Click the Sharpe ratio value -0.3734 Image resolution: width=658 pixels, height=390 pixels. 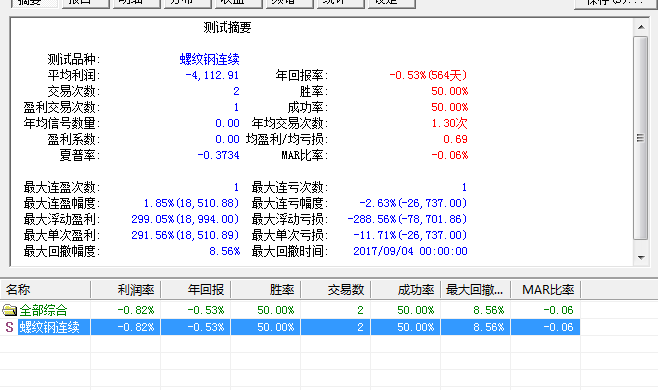point(218,155)
